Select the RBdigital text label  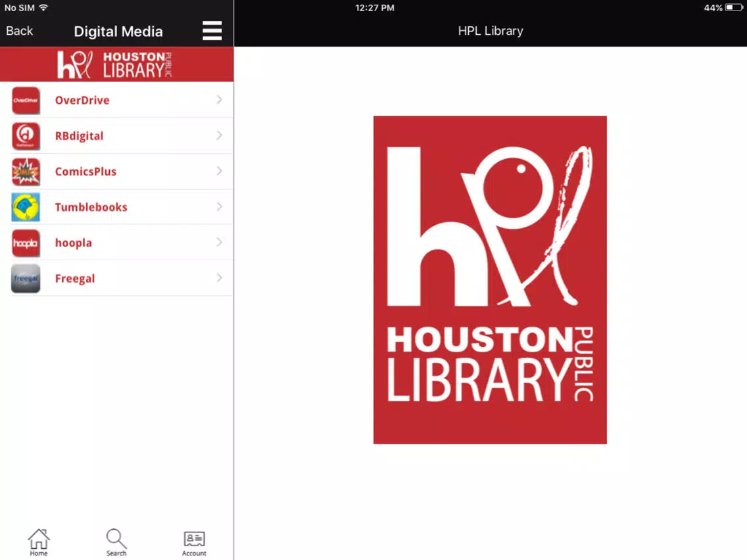[x=79, y=135]
